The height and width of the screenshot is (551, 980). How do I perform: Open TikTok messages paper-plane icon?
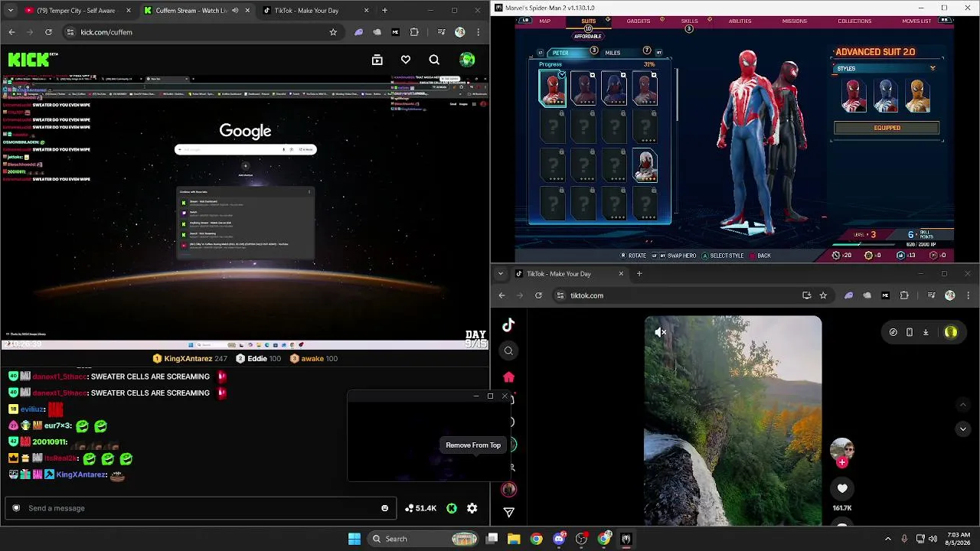(508, 512)
